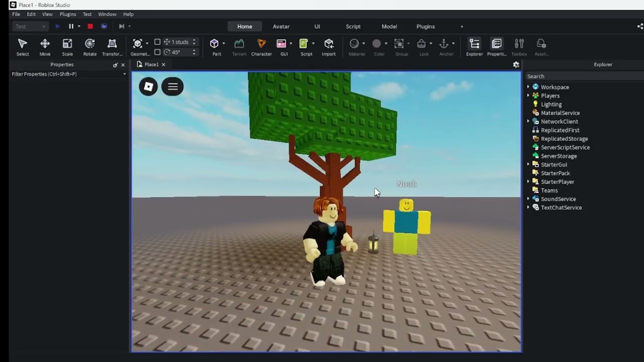Click the Color swatch circle
Image resolution: width=644 pixels, height=362 pixels.
coord(377,44)
